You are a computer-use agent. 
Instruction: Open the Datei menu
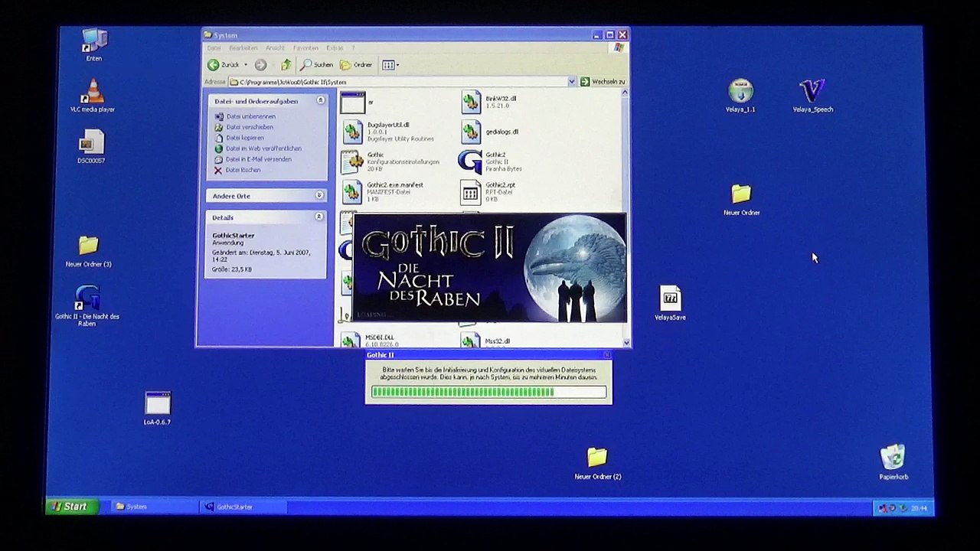pyautogui.click(x=214, y=48)
